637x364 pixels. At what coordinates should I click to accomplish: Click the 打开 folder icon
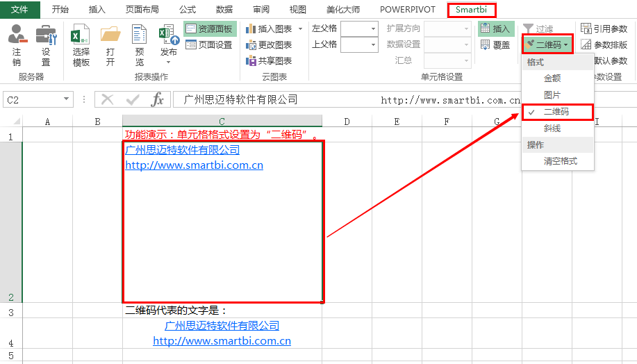coord(110,34)
